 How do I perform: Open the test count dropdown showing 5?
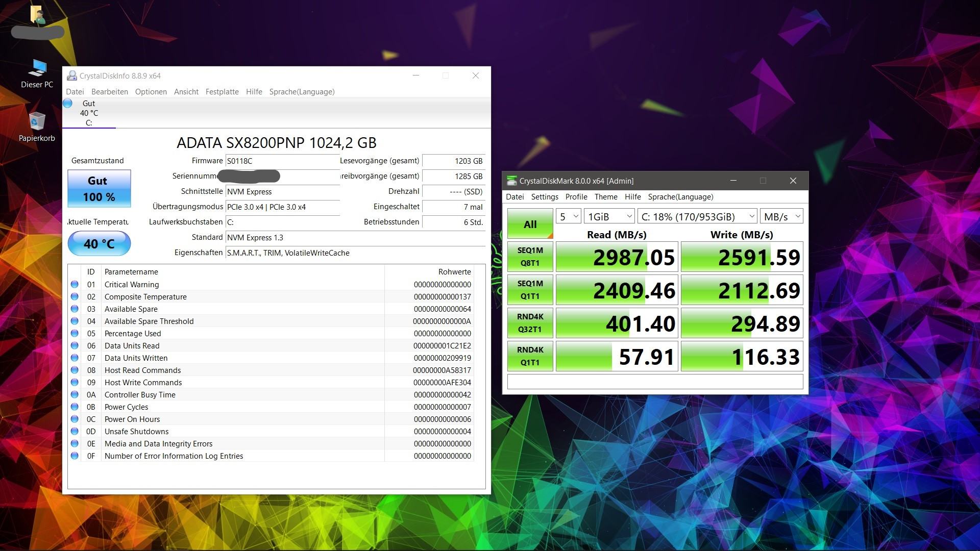[568, 216]
